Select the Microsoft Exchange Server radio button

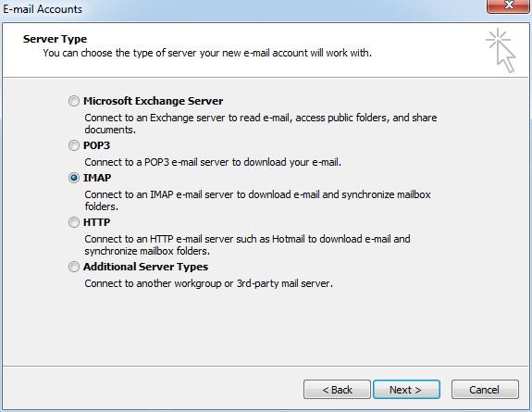pos(74,101)
